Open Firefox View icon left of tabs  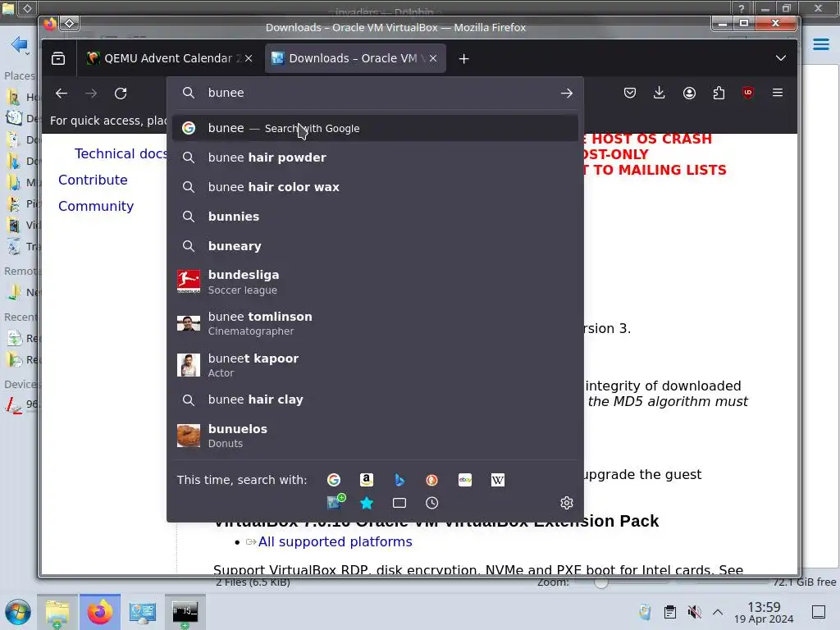tap(58, 58)
